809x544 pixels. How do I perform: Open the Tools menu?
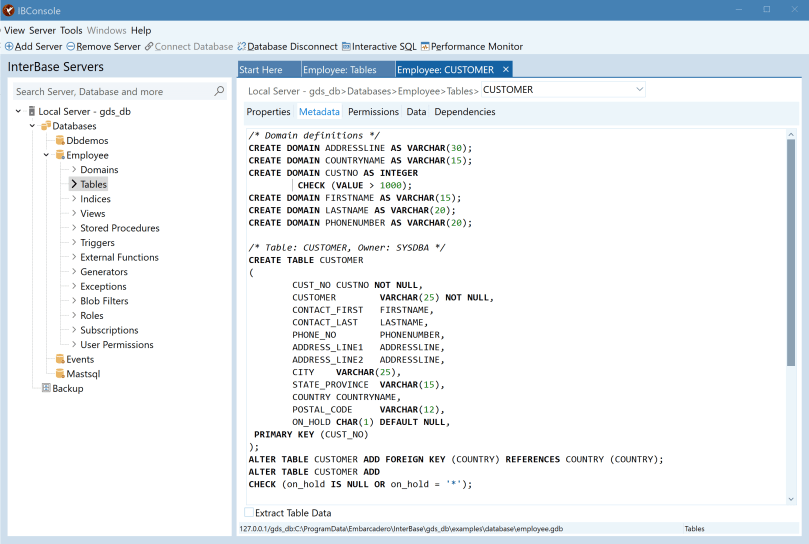coord(71,30)
